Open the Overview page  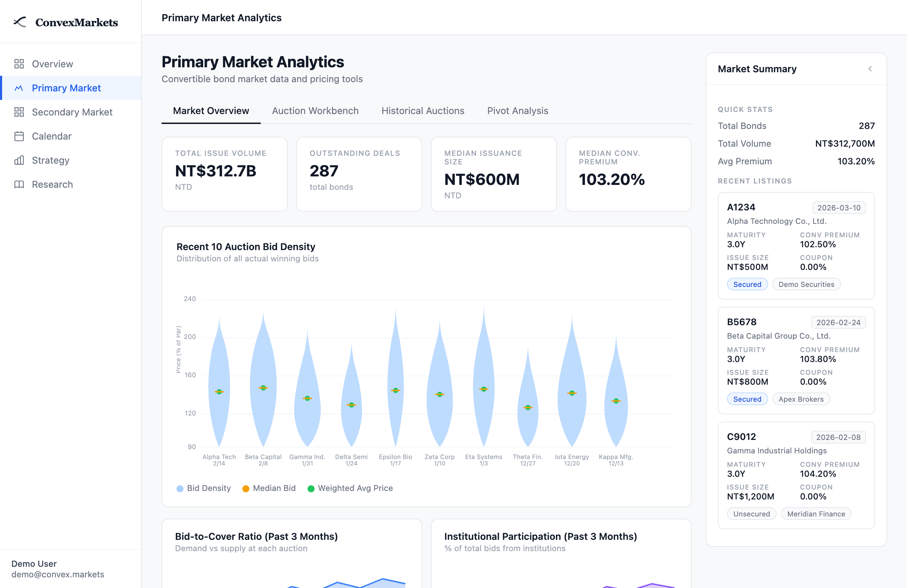[x=71, y=64]
